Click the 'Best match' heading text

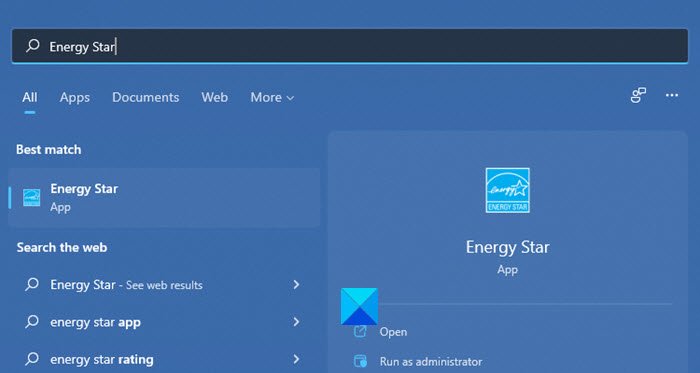(49, 149)
